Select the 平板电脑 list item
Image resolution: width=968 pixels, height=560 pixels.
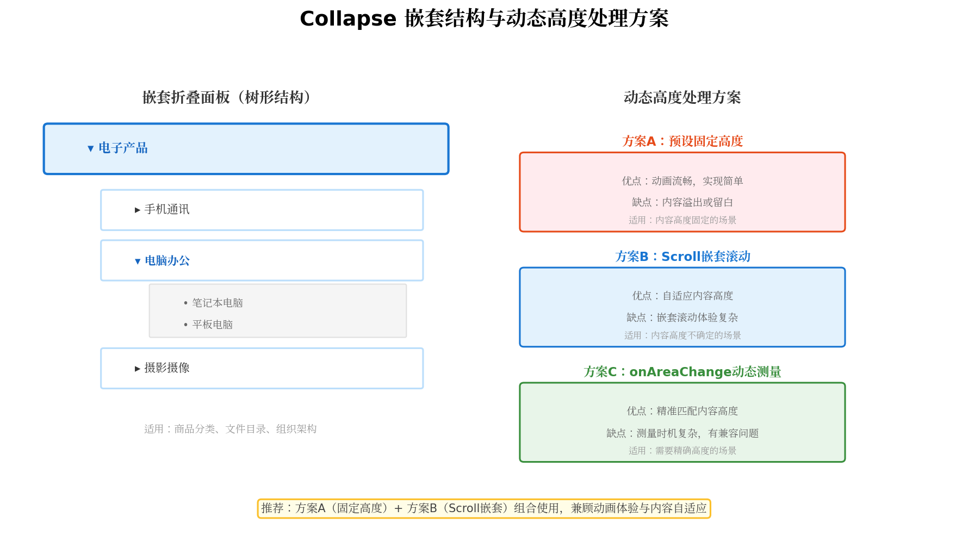click(x=213, y=325)
